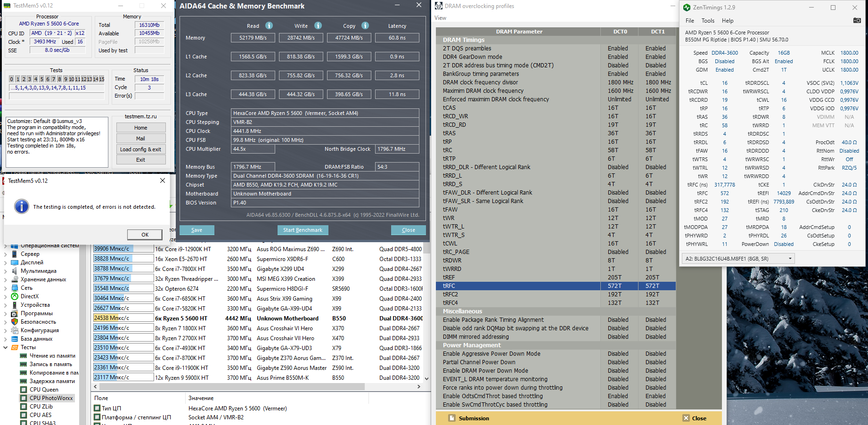This screenshot has width=868, height=425.
Task: Collapse the Тесты tree node
Action: tap(6, 347)
